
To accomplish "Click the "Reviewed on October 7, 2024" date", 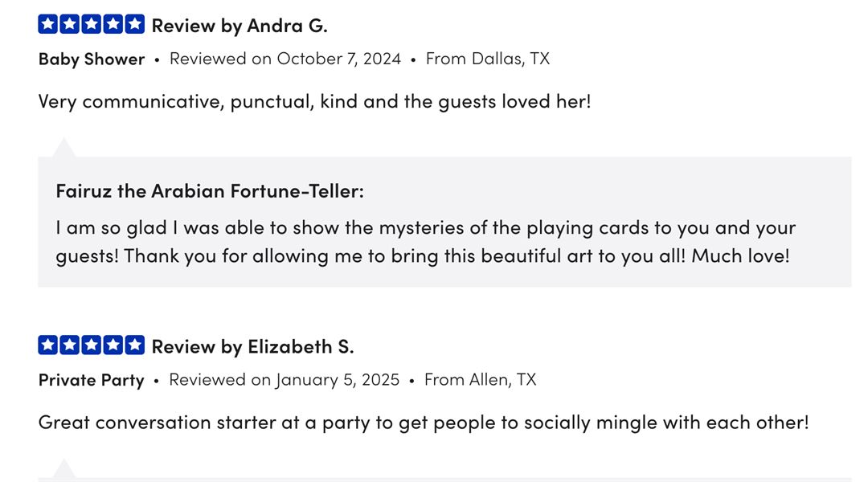I will pyautogui.click(x=285, y=59).
